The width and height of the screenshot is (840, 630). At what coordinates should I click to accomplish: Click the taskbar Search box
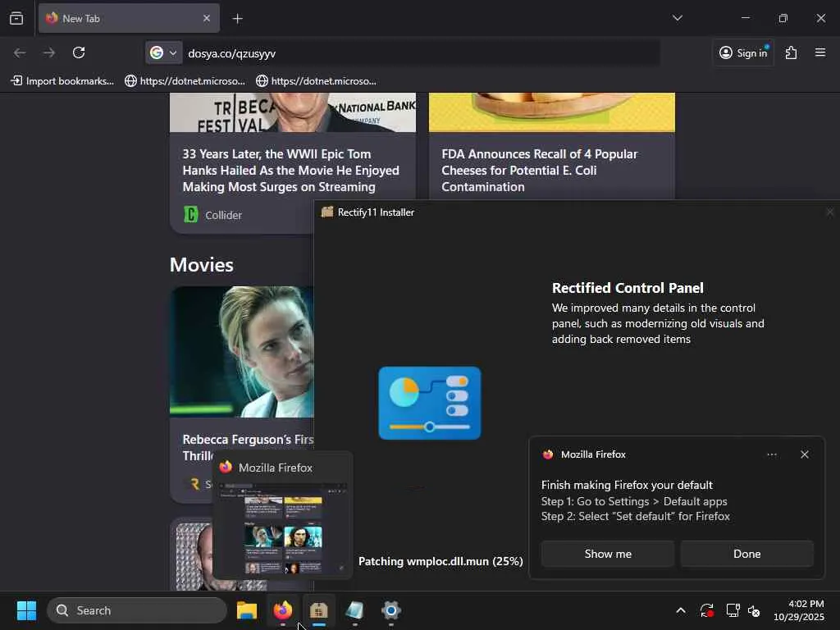(137, 610)
